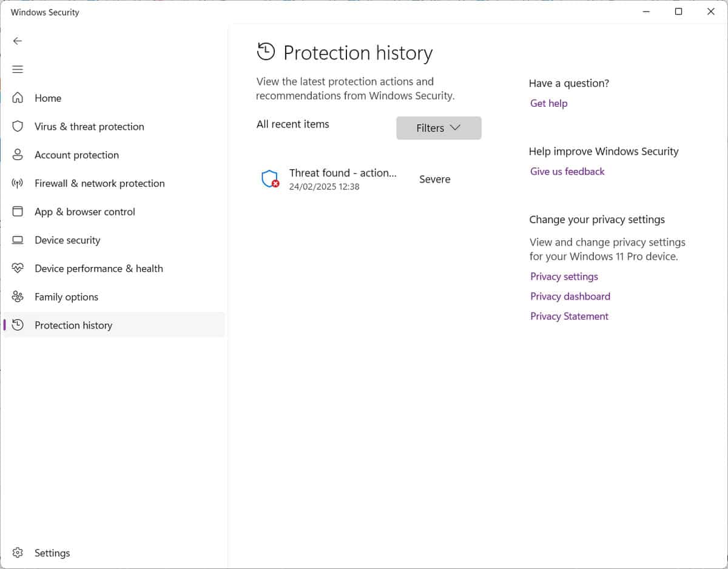
Task: Expand the Filters dropdown
Action: [439, 128]
